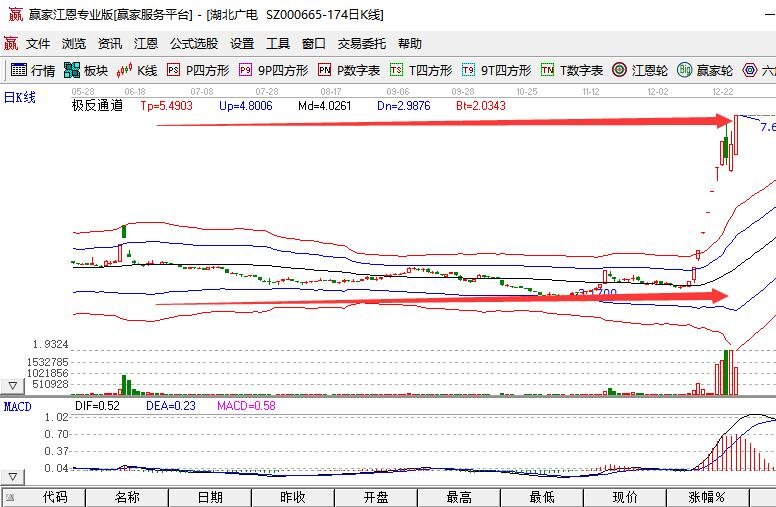Click the P数字表 PN icon

point(325,70)
